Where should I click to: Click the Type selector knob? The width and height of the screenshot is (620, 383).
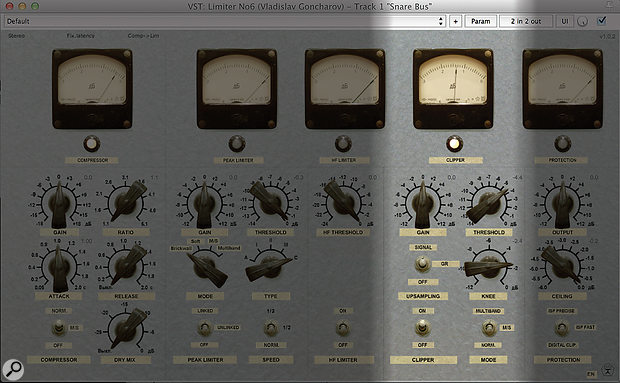tap(270, 267)
